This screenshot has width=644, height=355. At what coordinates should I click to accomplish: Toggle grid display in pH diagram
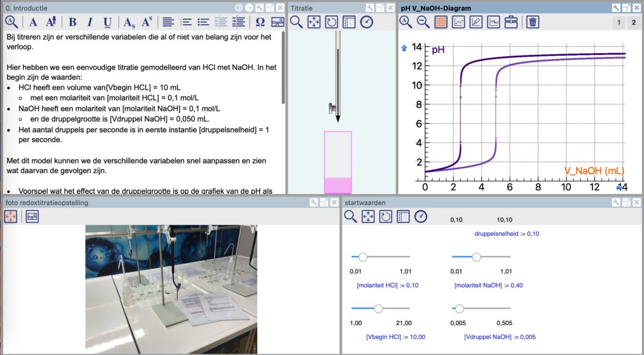(441, 22)
